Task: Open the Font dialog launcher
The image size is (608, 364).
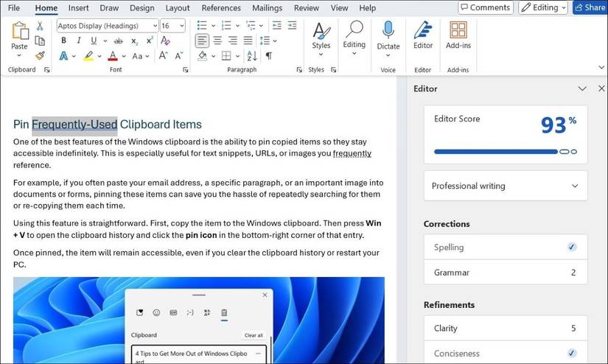Action: click(x=185, y=70)
